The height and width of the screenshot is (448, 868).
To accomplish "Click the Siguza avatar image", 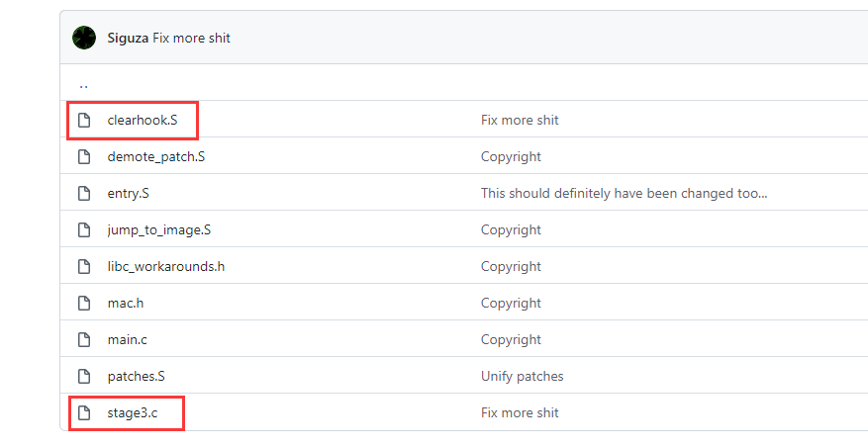I will pos(84,38).
